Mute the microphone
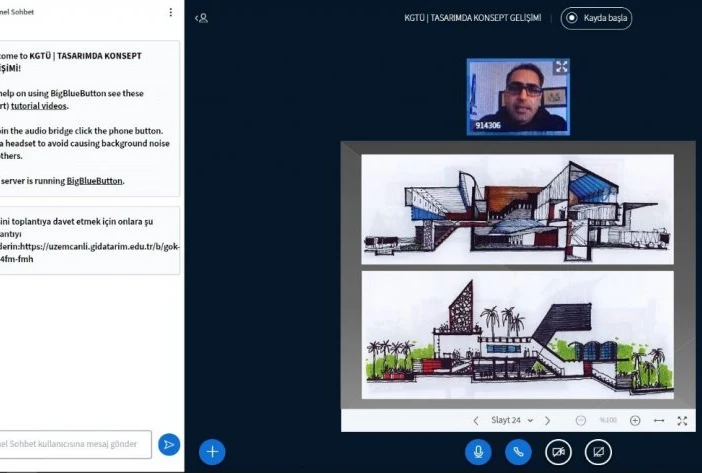This screenshot has width=702, height=473. coord(479,451)
